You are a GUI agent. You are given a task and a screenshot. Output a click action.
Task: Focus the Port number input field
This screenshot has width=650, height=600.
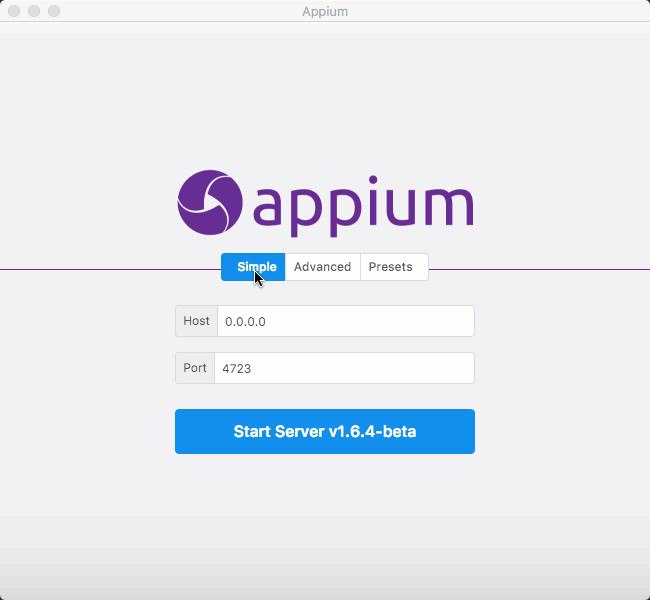(344, 368)
